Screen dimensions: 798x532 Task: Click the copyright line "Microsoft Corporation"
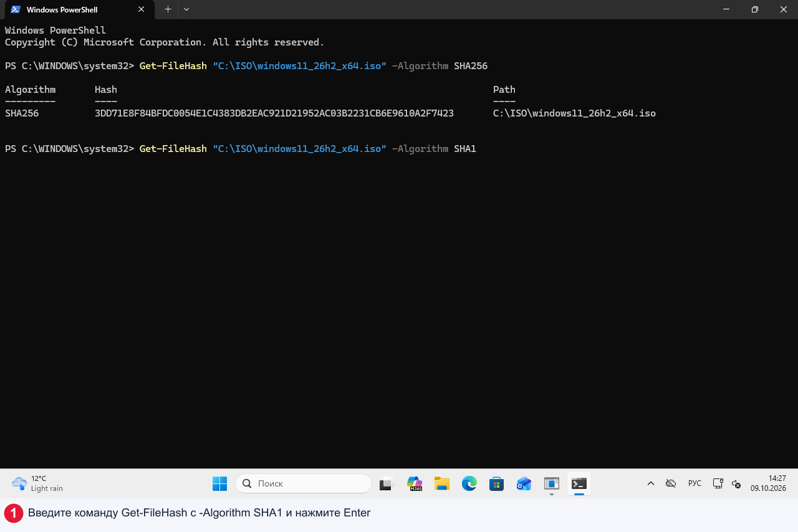[142, 42]
